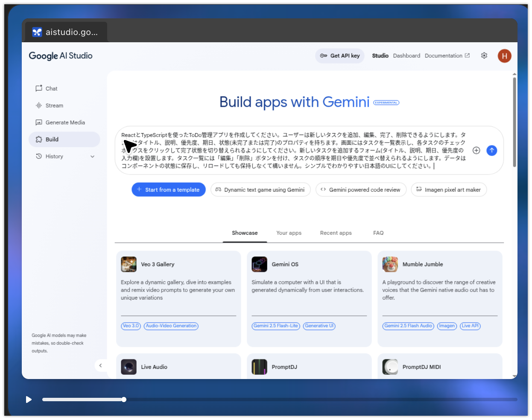Click the Live API tag
Viewport: 532px width, 420px height.
pos(470,326)
